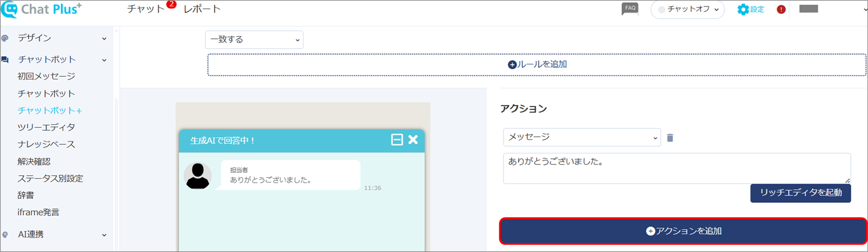Open the メッセージ action type dropdown

(582, 137)
